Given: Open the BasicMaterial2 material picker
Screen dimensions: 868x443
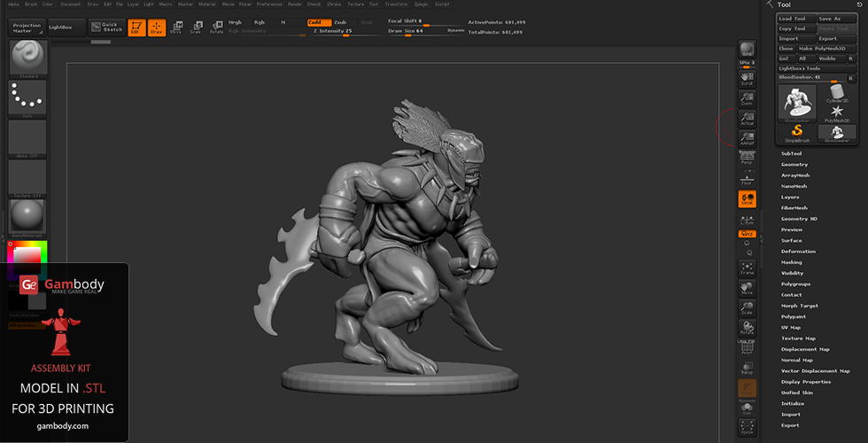Looking at the screenshot, I should tap(28, 218).
